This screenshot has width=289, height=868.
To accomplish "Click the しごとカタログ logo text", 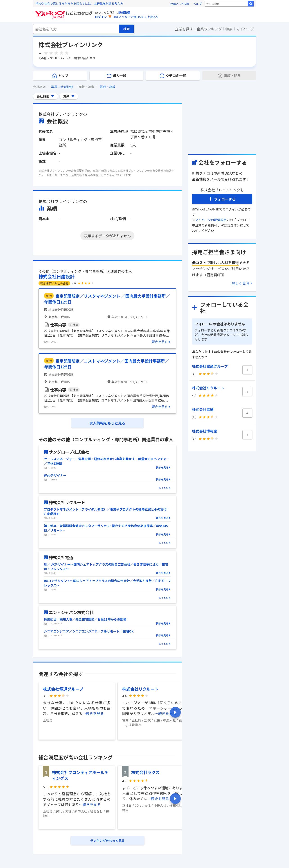I will pyautogui.click(x=79, y=14).
